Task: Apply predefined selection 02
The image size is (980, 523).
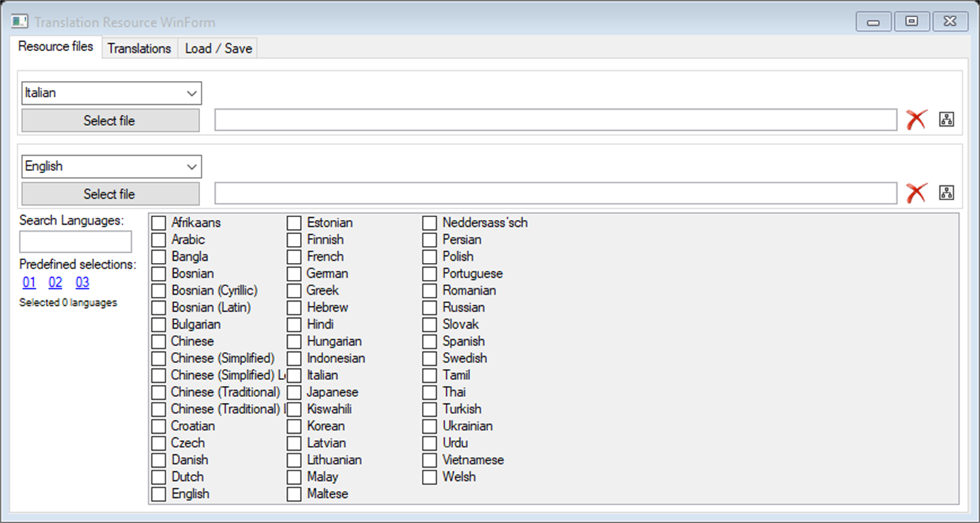Action: [55, 283]
